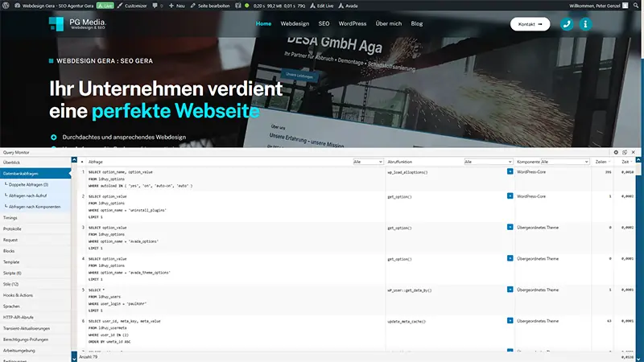The width and height of the screenshot is (644, 362).
Task: Open the Customizer brush icon link
Action: tap(120, 6)
